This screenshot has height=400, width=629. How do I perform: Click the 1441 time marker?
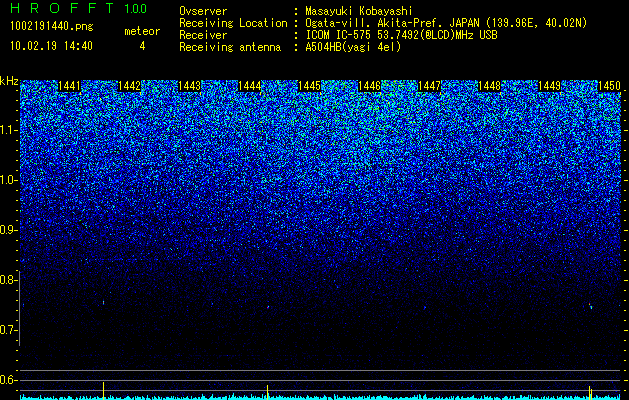coord(69,86)
